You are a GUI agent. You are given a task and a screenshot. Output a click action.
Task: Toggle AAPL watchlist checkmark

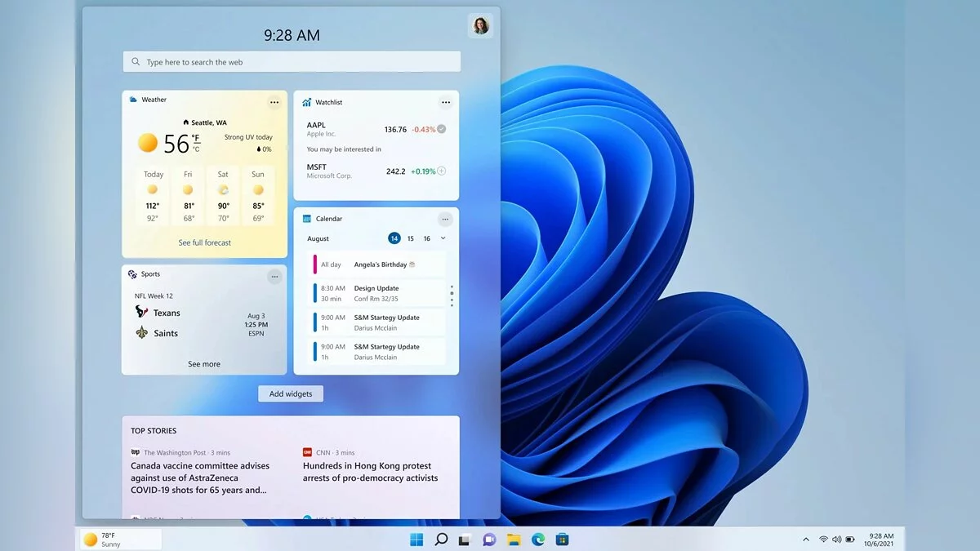click(442, 129)
